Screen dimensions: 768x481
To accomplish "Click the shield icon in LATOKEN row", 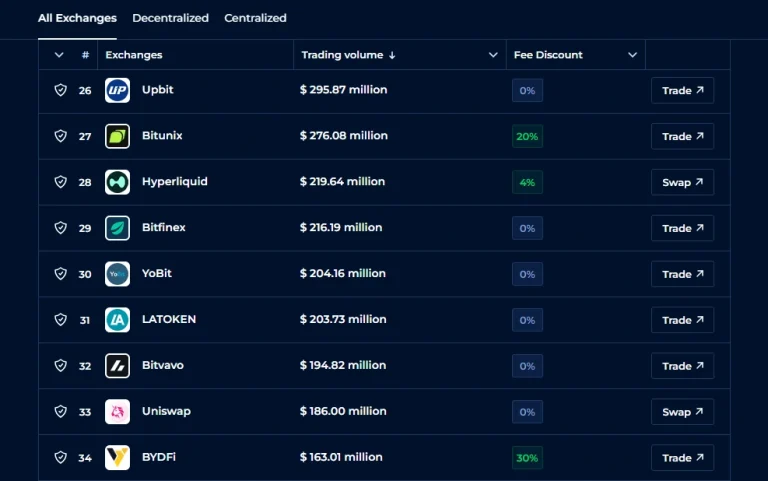I will click(61, 320).
